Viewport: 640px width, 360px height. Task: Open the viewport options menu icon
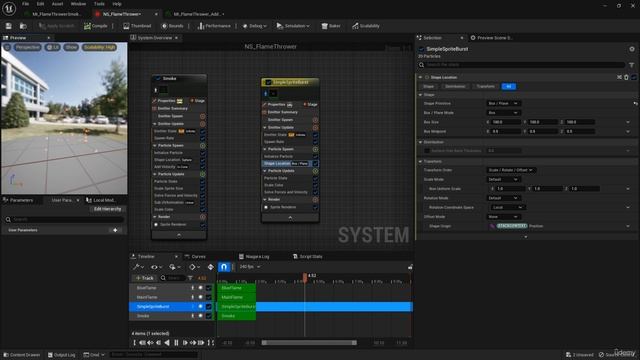click(x=7, y=47)
